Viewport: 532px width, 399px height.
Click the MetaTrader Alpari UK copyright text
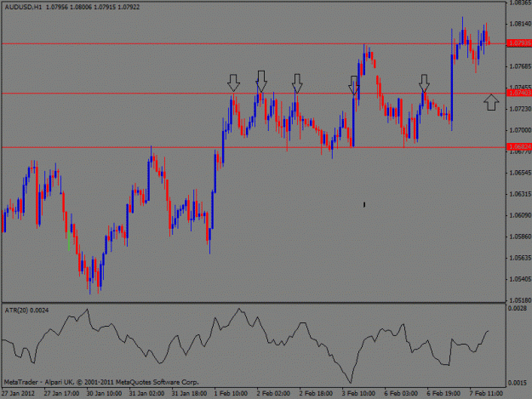101,382
